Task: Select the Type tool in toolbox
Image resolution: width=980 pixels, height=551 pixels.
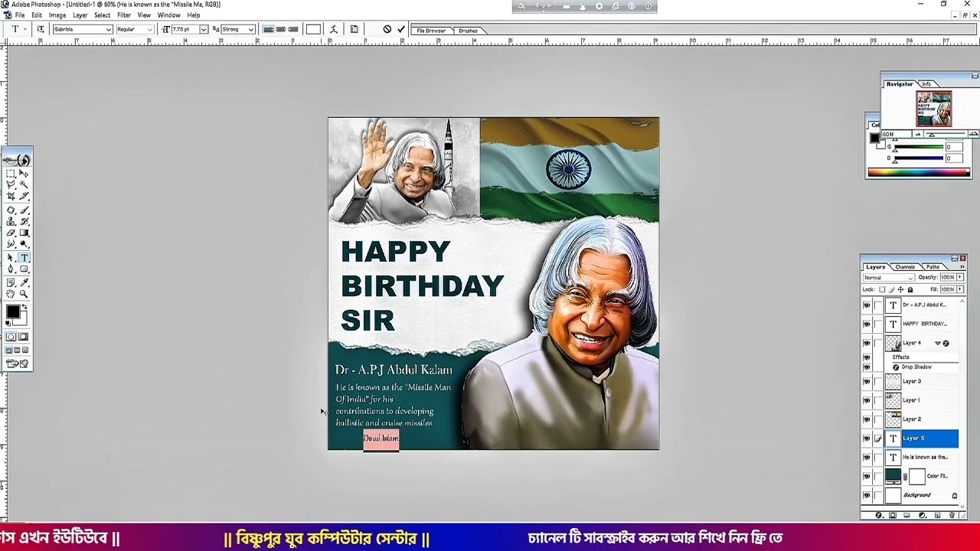Action: pos(24,258)
